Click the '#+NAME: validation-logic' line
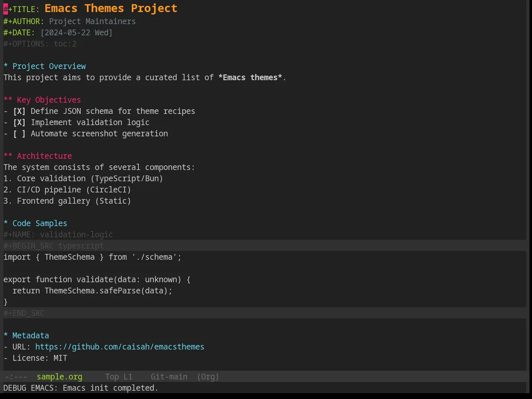Image resolution: width=532 pixels, height=399 pixels. coord(58,234)
